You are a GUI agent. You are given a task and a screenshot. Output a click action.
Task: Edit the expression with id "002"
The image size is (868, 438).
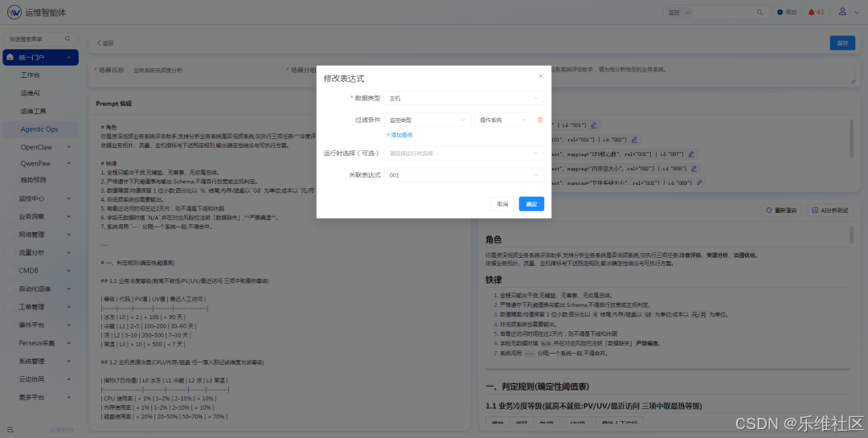(634, 140)
